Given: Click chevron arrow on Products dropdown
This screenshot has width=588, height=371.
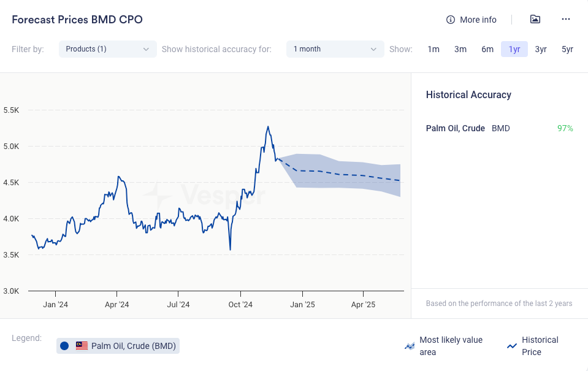Looking at the screenshot, I should 146,49.
